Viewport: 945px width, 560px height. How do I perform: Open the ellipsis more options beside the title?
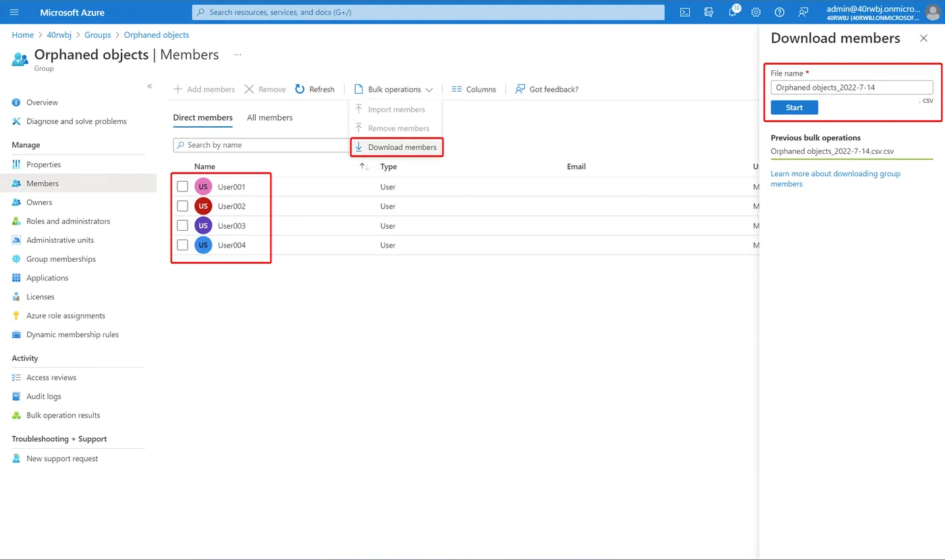click(x=238, y=55)
